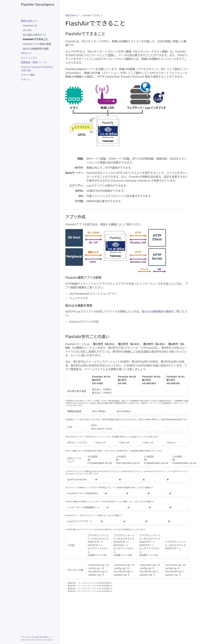Click the HTTP Server box
Viewport: 215px width, 644px height.
tap(157, 257)
